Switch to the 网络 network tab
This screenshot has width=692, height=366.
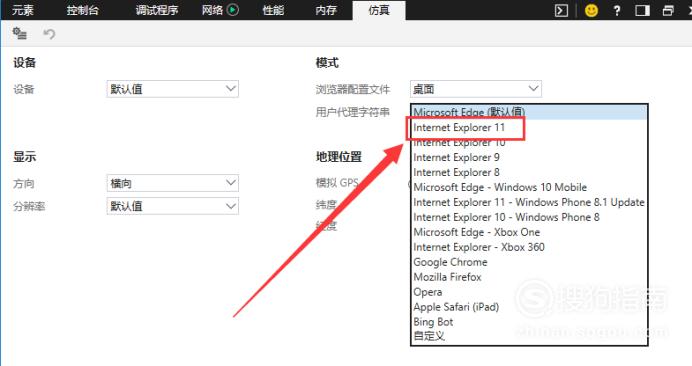[212, 10]
